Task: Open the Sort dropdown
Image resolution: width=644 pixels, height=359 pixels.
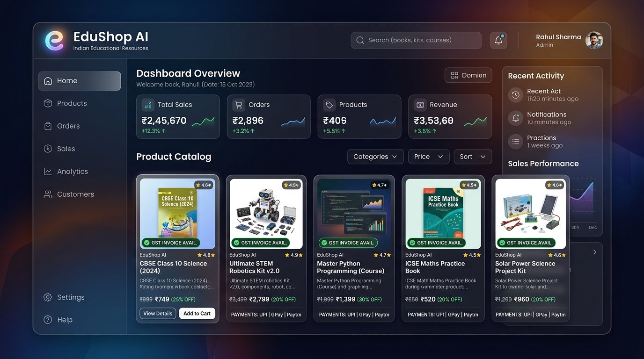Action: click(473, 157)
